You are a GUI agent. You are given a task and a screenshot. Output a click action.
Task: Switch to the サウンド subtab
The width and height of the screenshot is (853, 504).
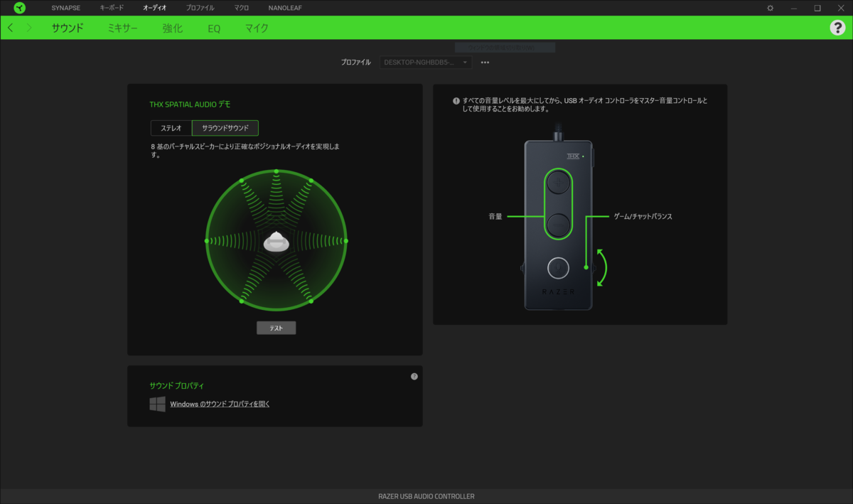(x=68, y=28)
